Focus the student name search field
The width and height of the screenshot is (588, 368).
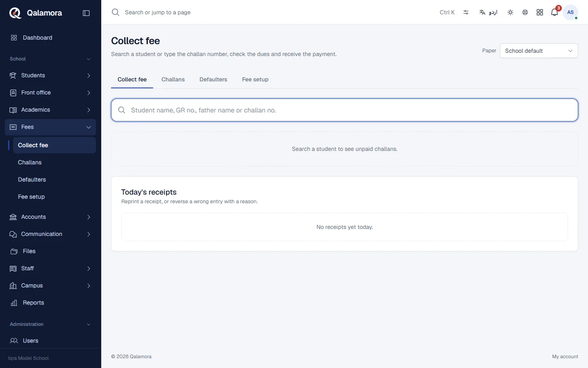pyautogui.click(x=345, y=110)
